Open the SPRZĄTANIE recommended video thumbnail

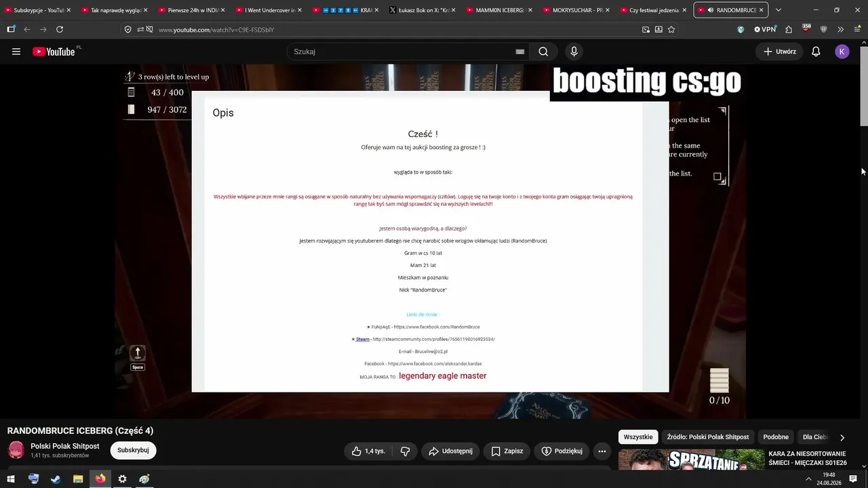(x=691, y=460)
